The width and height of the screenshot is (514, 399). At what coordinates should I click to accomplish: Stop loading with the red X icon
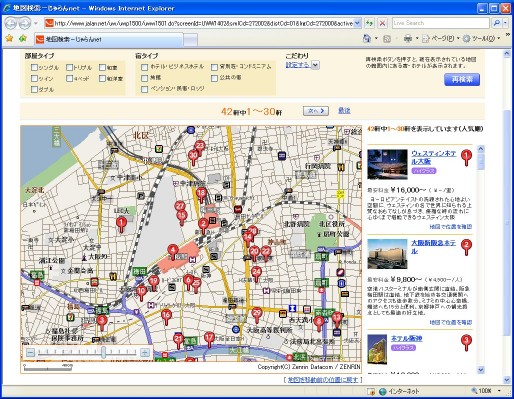(x=382, y=23)
